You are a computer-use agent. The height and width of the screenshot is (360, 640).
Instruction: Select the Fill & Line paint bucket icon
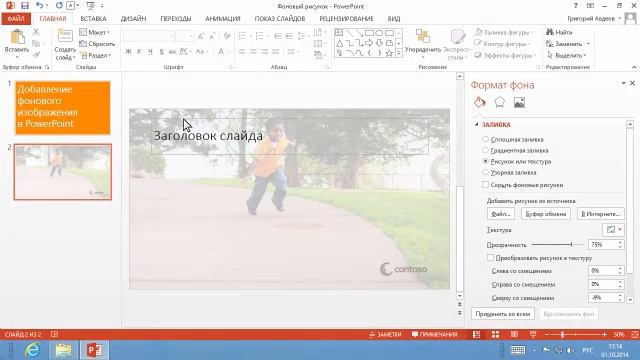(x=480, y=102)
